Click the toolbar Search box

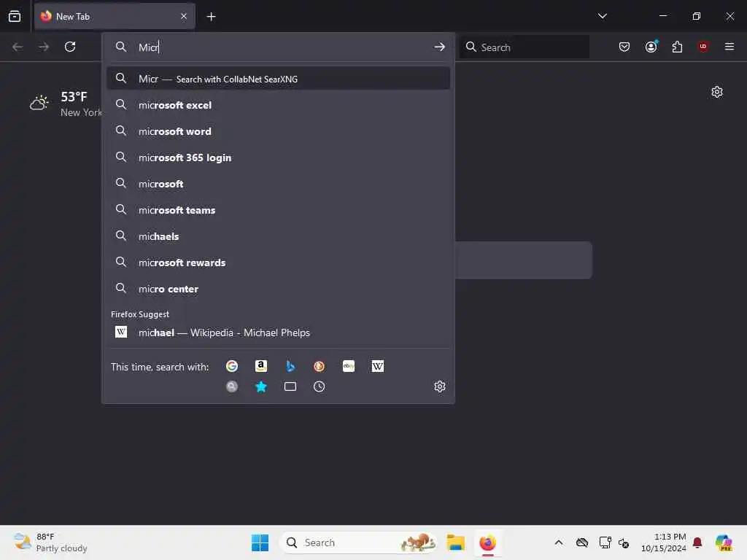tap(524, 47)
